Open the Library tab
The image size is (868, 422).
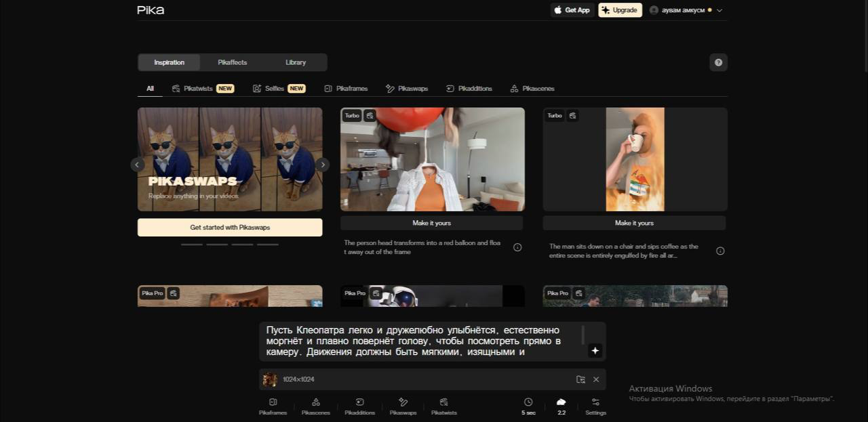pyautogui.click(x=296, y=62)
